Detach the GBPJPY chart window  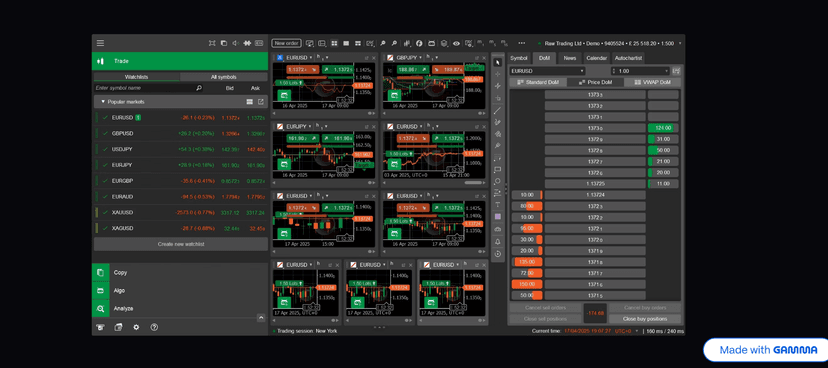[477, 58]
